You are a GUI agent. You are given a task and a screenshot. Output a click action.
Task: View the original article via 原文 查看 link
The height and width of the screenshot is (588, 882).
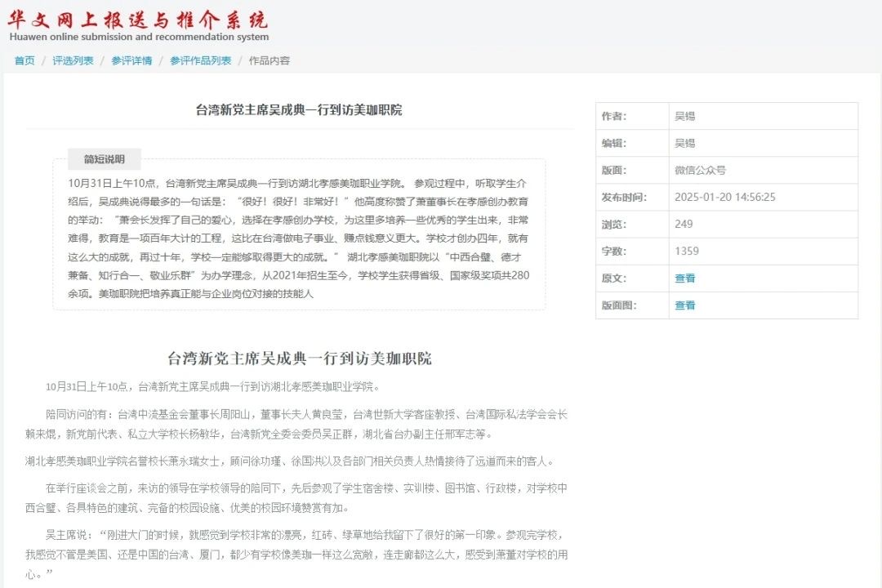click(x=684, y=278)
